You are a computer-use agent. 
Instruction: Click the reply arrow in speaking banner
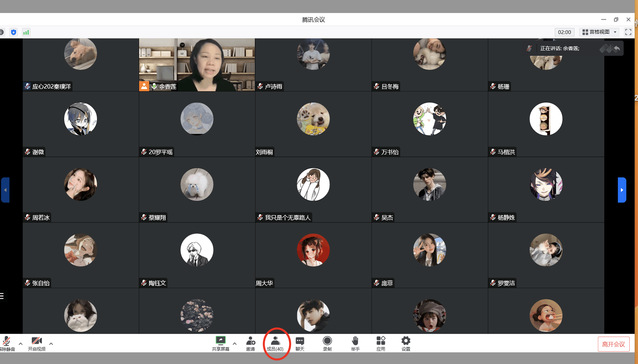pos(617,48)
